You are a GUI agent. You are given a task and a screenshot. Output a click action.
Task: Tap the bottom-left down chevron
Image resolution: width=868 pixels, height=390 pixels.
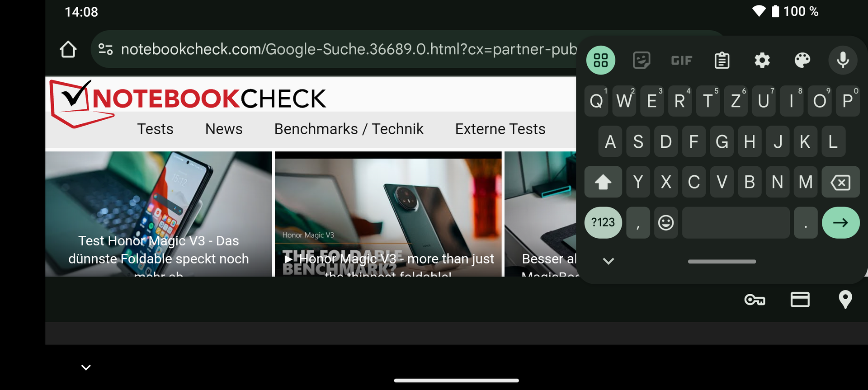86,367
